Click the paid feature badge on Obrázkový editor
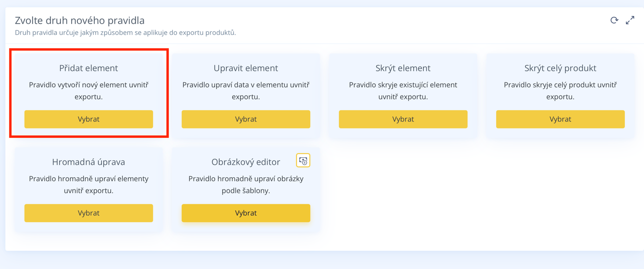Viewport: 644px width, 269px height. pyautogui.click(x=303, y=161)
